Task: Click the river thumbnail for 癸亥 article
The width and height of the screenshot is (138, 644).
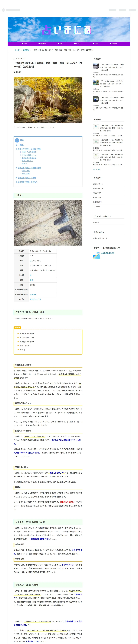Action: coord(96,66)
